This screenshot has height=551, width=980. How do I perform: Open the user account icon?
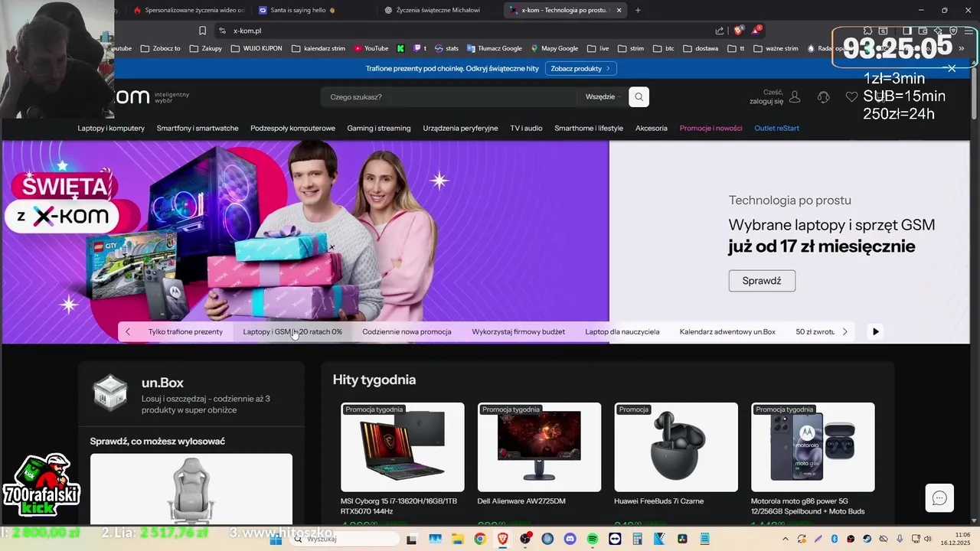point(795,97)
